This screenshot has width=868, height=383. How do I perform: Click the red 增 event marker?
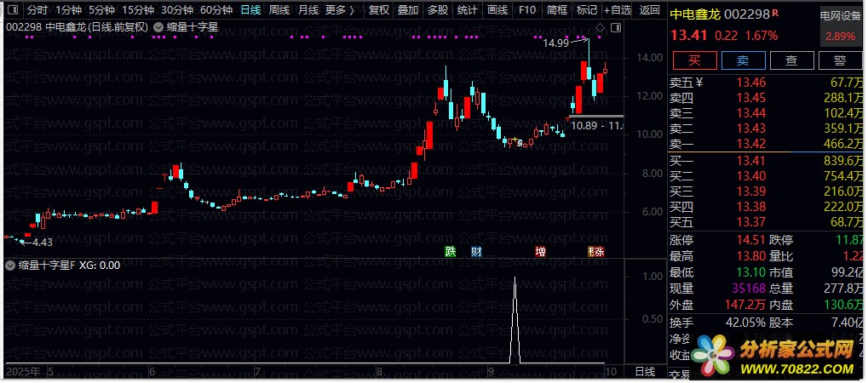pos(540,252)
